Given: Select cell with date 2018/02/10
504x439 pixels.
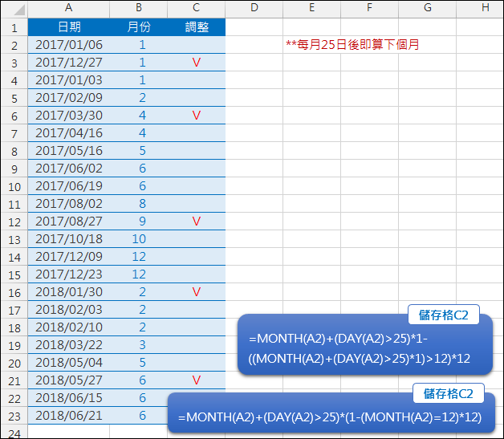Looking at the screenshot, I should click(69, 327).
